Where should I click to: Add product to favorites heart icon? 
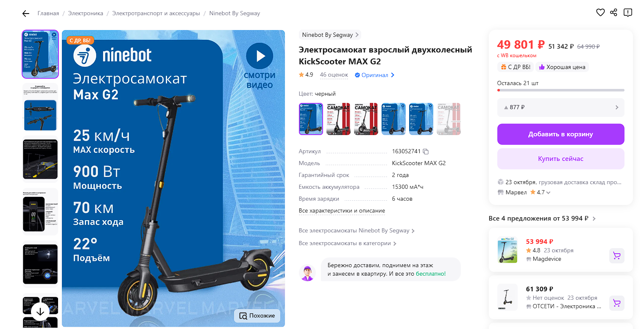point(600,13)
